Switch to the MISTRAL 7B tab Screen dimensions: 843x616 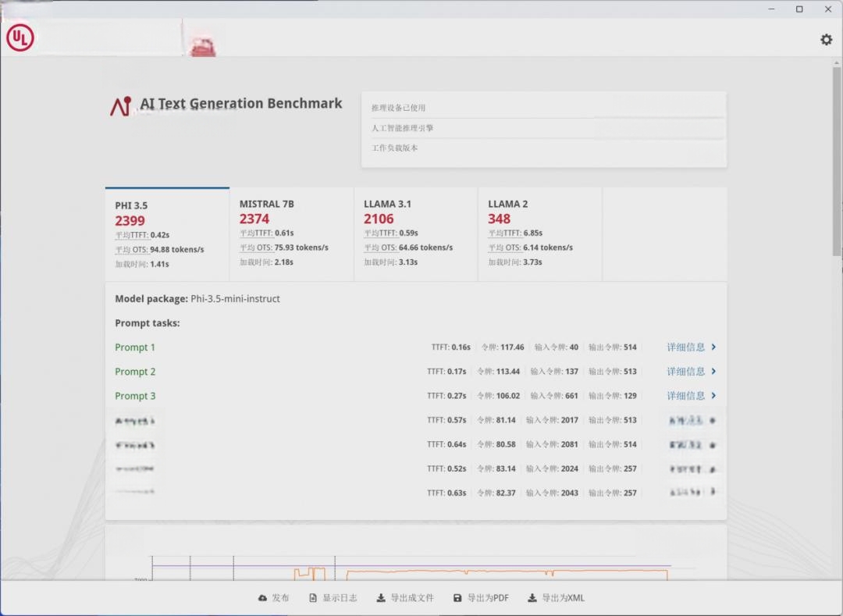click(291, 233)
